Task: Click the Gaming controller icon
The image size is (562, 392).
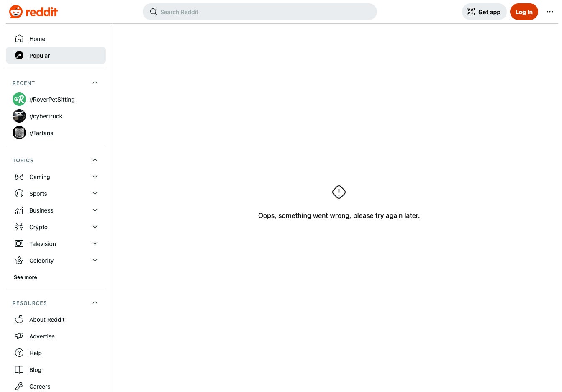Action: point(19,177)
